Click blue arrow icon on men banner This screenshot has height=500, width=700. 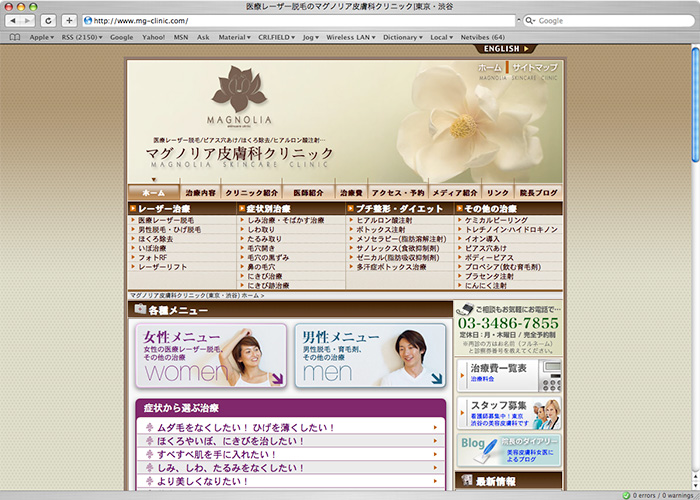tap(437, 379)
